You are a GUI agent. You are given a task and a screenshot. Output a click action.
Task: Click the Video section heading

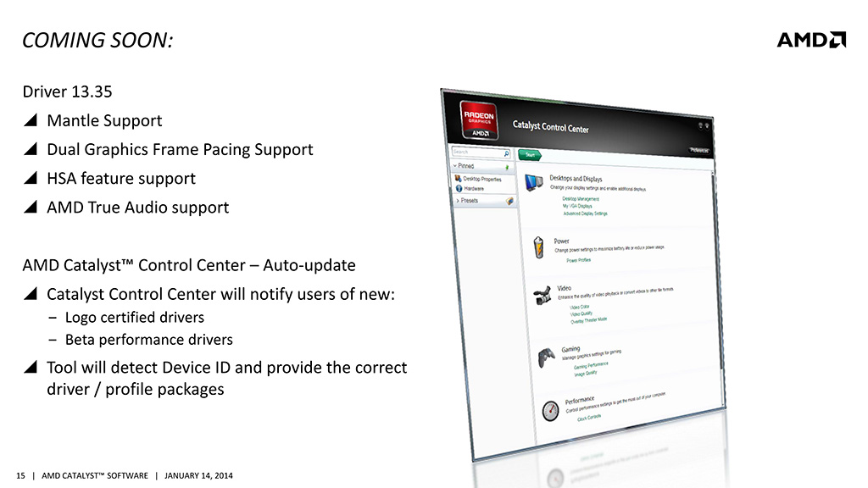click(x=564, y=288)
